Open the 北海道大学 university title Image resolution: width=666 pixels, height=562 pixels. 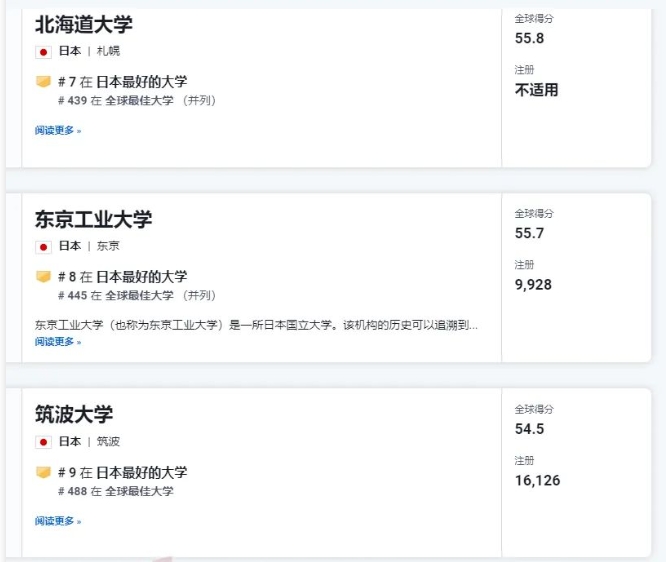click(84, 24)
